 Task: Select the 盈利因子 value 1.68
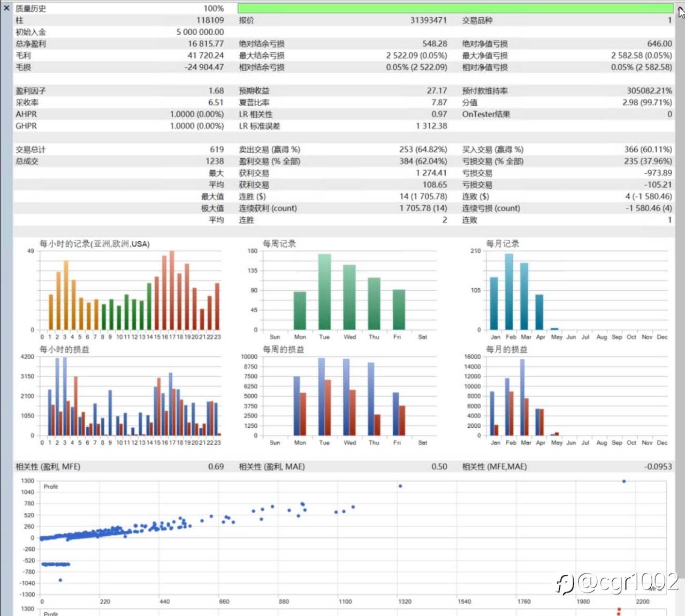coord(216,91)
